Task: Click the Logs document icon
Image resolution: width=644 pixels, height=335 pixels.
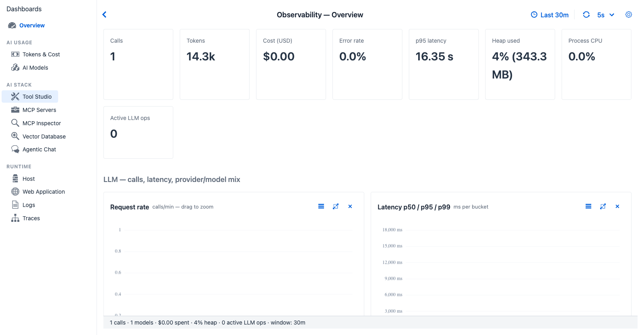Action: [x=15, y=205]
